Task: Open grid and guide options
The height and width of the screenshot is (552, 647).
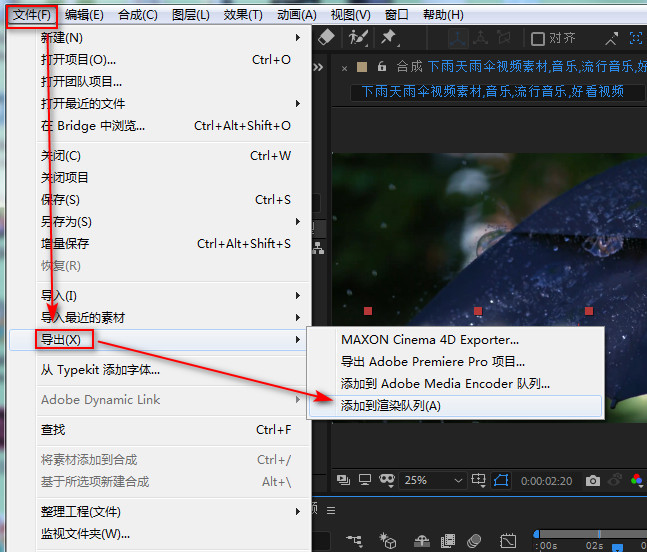Action: pyautogui.click(x=479, y=480)
